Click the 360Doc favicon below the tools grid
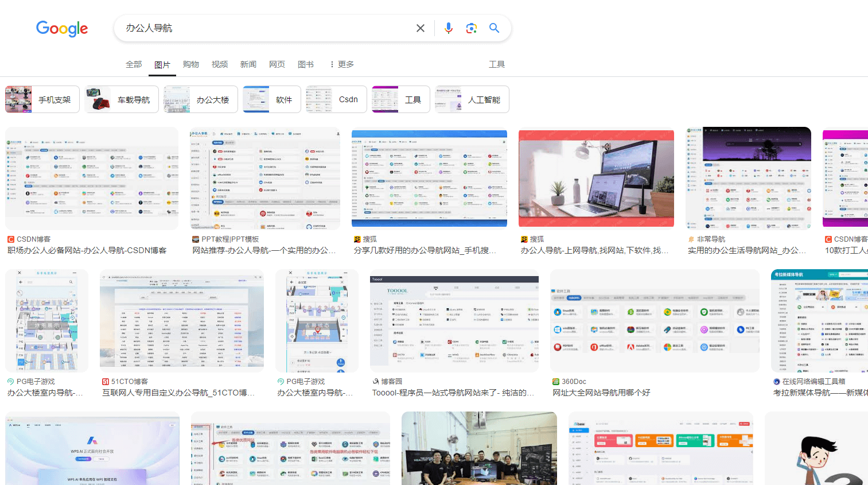The width and height of the screenshot is (868, 485). pyautogui.click(x=555, y=381)
